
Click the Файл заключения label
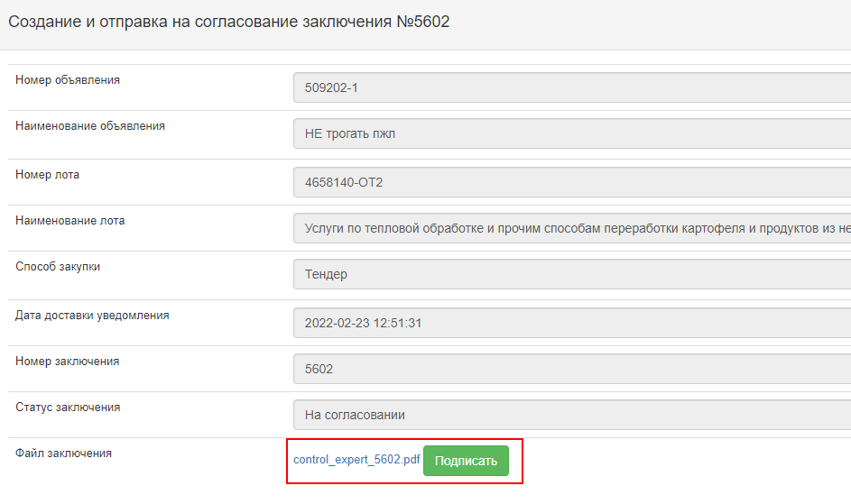coord(63,454)
